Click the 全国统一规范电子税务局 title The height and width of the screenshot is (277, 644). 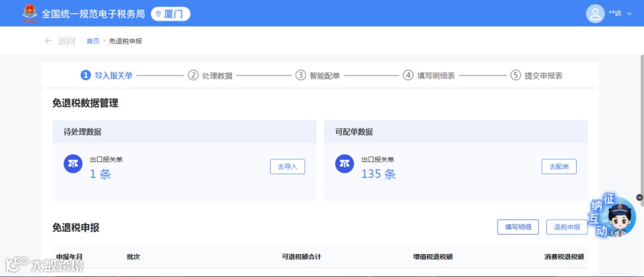pyautogui.click(x=93, y=14)
